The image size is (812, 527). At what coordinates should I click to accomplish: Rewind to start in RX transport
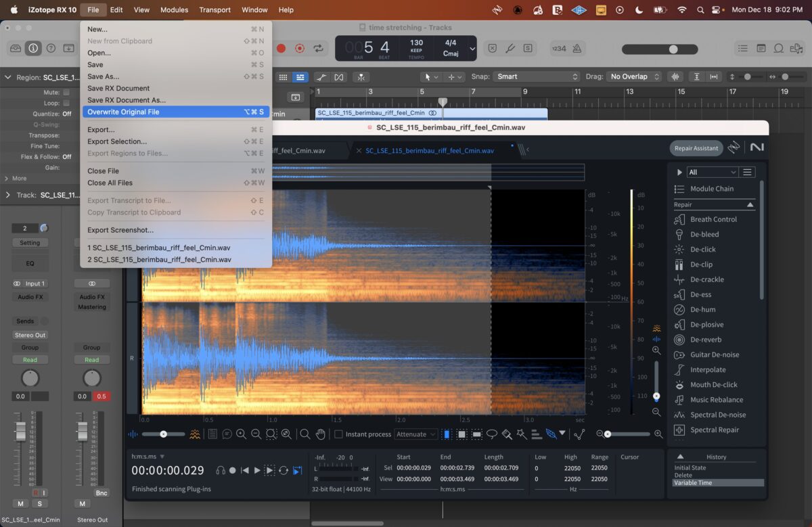coord(245,470)
